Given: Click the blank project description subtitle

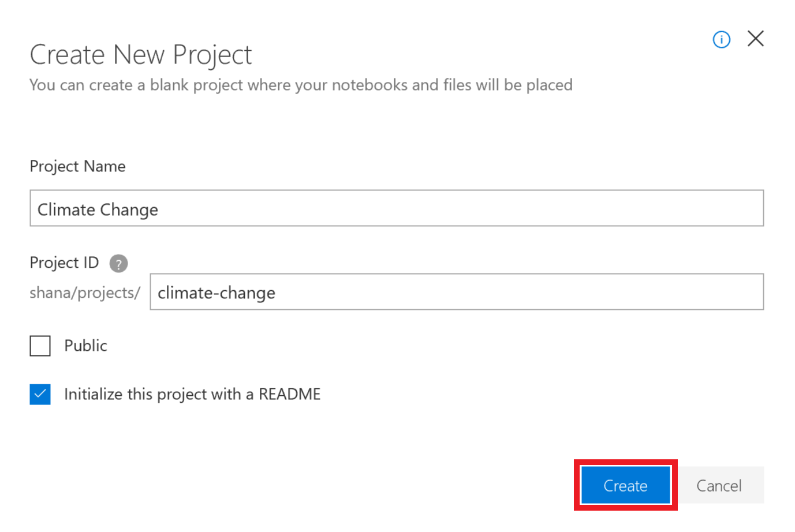Looking at the screenshot, I should click(301, 85).
